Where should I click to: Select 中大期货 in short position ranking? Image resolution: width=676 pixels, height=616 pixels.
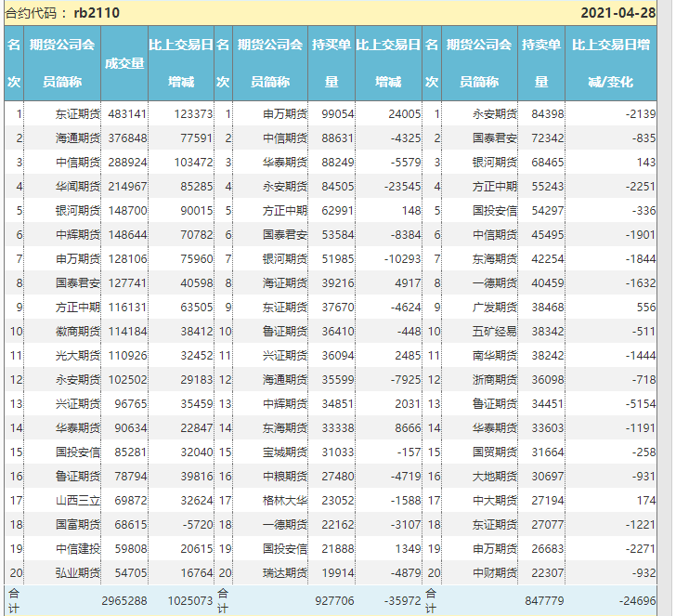(x=495, y=501)
